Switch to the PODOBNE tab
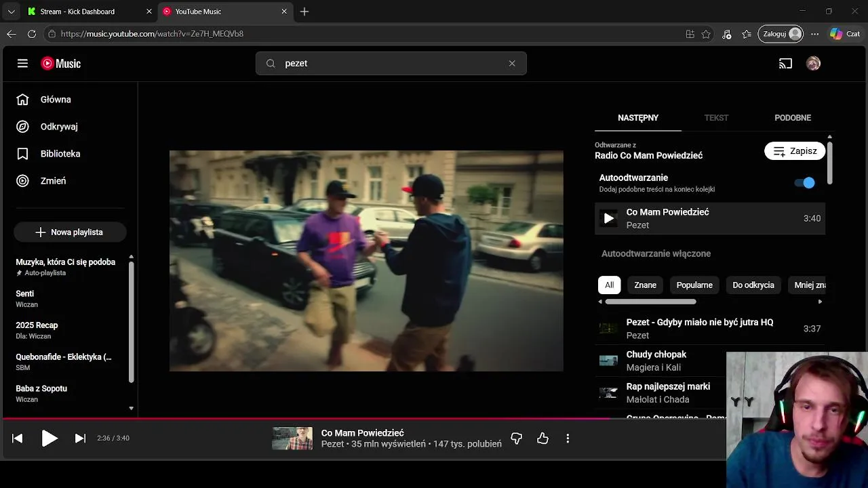This screenshot has height=488, width=868. coord(793,118)
